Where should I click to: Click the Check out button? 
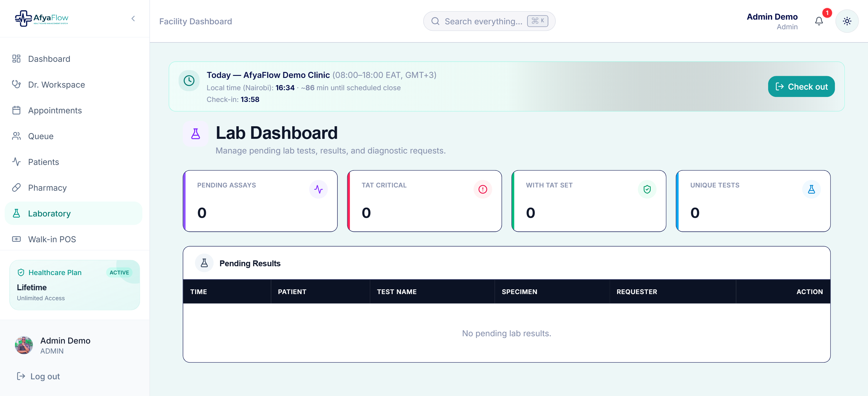pyautogui.click(x=801, y=87)
